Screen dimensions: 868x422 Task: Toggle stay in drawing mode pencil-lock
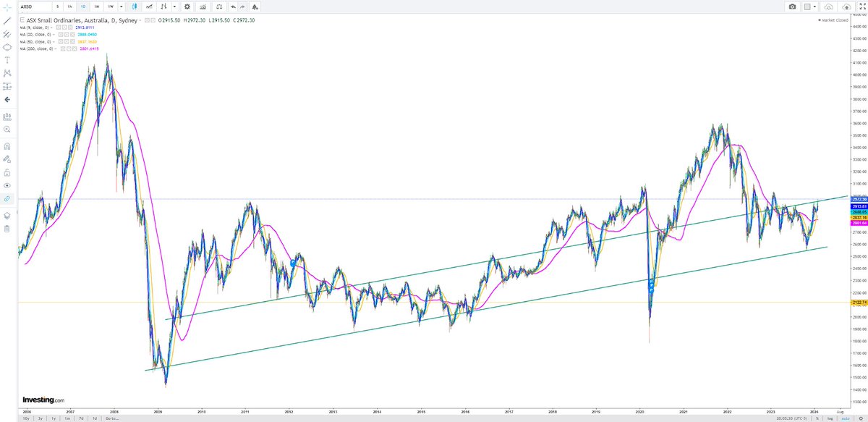tap(7, 159)
